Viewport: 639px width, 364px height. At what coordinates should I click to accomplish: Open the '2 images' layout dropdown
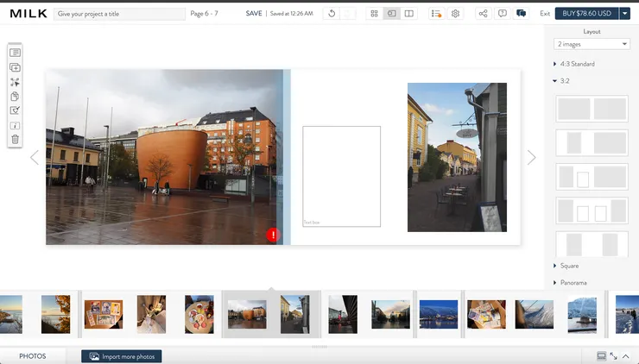click(592, 44)
